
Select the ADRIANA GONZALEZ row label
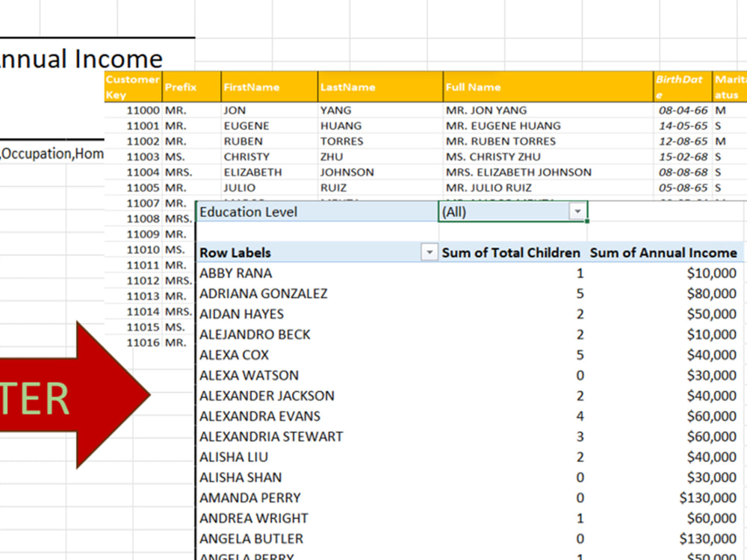click(264, 293)
